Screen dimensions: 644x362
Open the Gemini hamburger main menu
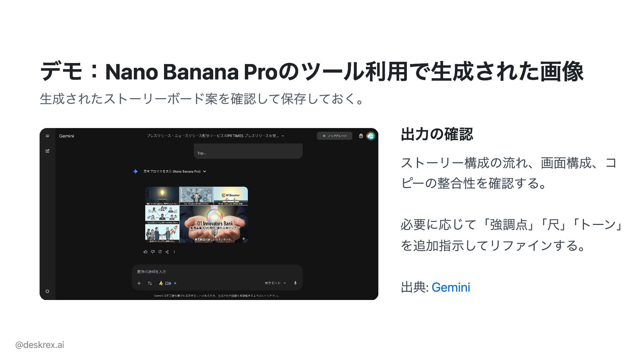click(47, 136)
